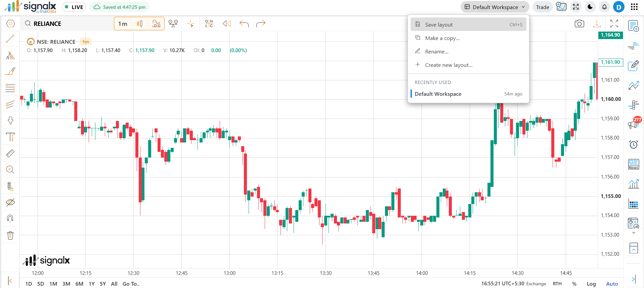Set the range to 5D

[41, 284]
